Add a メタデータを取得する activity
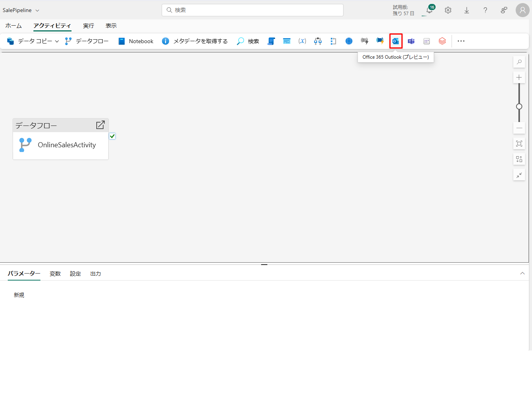Viewport: 532px width, 401px height. [195, 41]
